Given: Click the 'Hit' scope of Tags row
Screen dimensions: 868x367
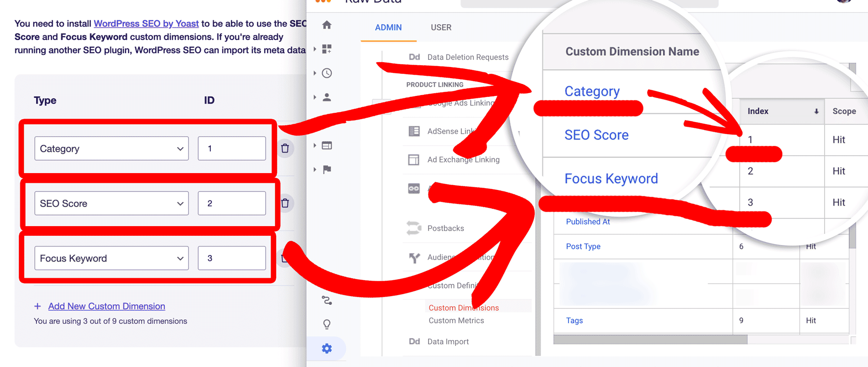Looking at the screenshot, I should tap(811, 320).
